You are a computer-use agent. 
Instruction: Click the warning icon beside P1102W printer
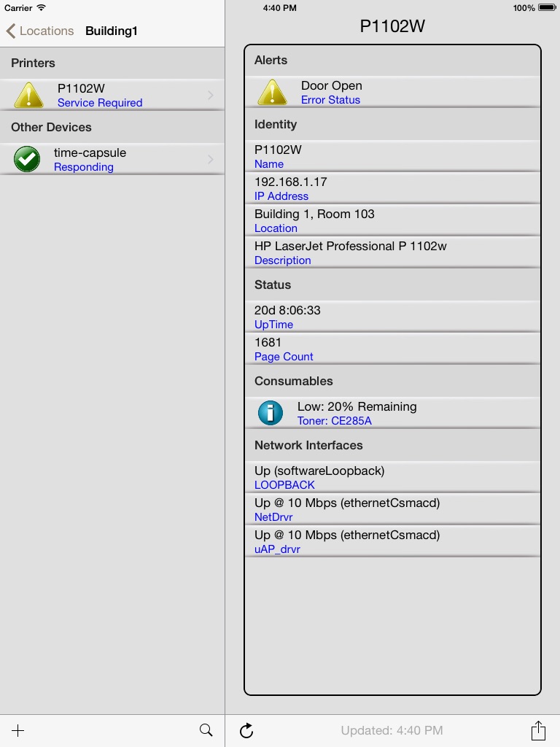click(x=29, y=94)
